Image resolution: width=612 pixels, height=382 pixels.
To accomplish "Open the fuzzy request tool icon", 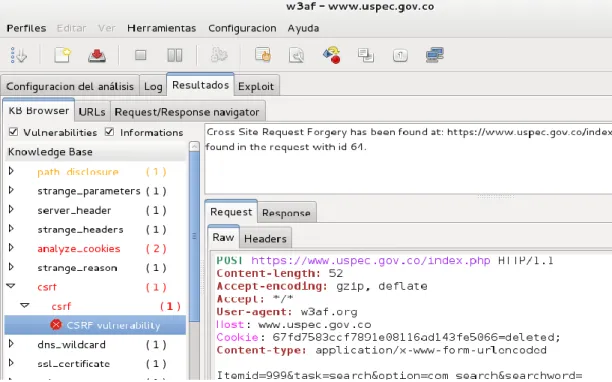I will tap(297, 55).
